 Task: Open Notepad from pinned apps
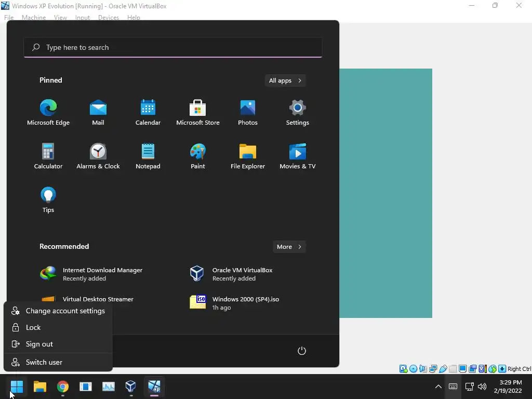tap(148, 156)
